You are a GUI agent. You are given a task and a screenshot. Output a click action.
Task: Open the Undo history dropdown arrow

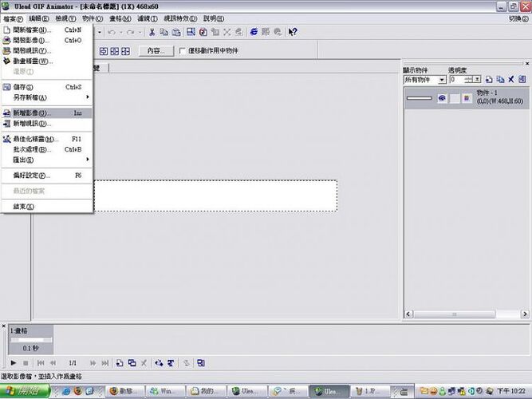[120, 32]
